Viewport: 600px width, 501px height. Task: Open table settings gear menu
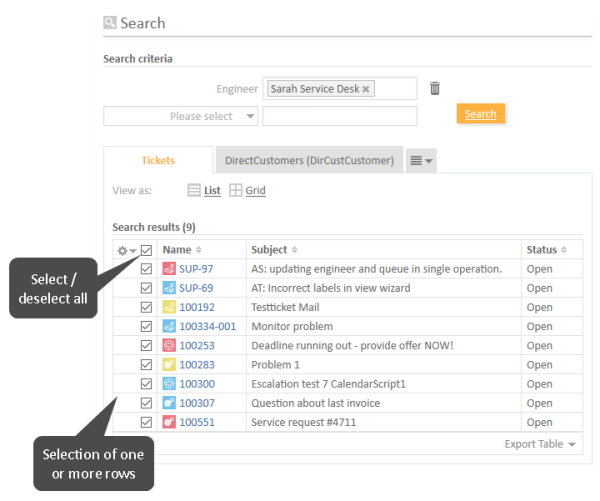coord(126,251)
